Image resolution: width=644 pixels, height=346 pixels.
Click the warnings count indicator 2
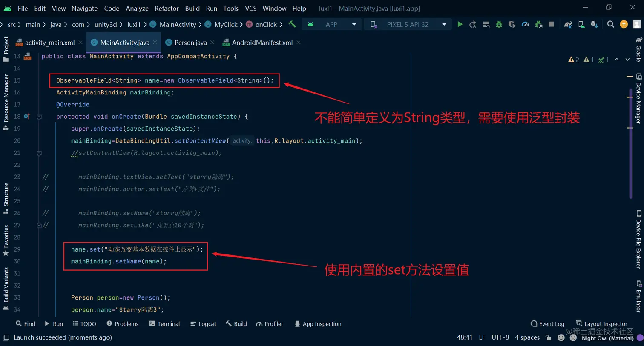pos(573,60)
